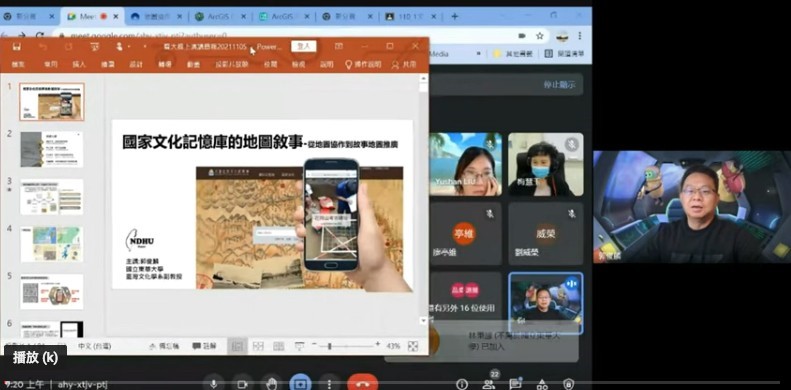Viewport: 791px width, 390px height.
Task: Zoom out with the minus button
Action: (x=314, y=345)
